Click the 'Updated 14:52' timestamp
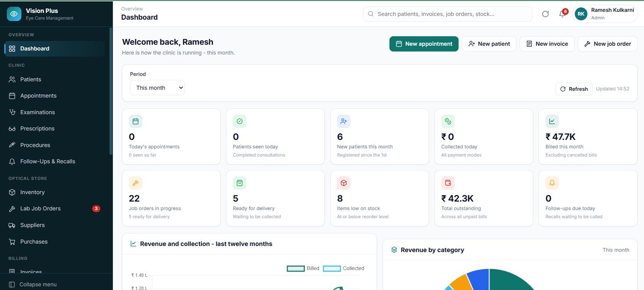The image size is (644, 290). coord(613,89)
